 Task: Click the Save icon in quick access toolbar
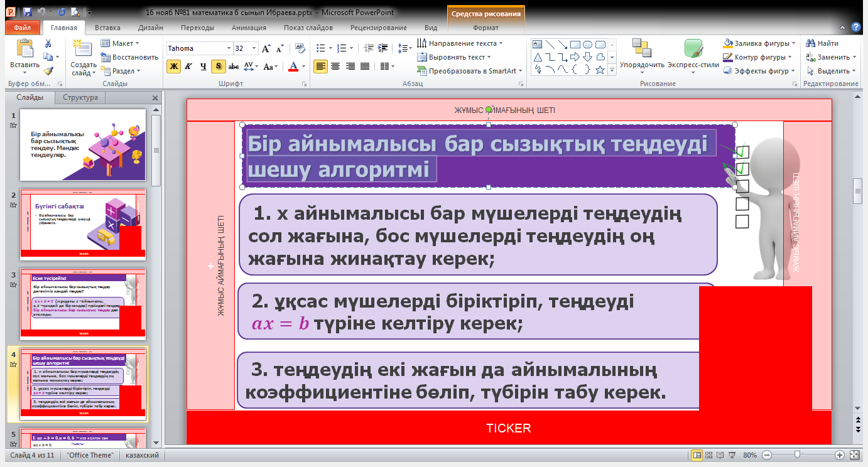[26, 12]
